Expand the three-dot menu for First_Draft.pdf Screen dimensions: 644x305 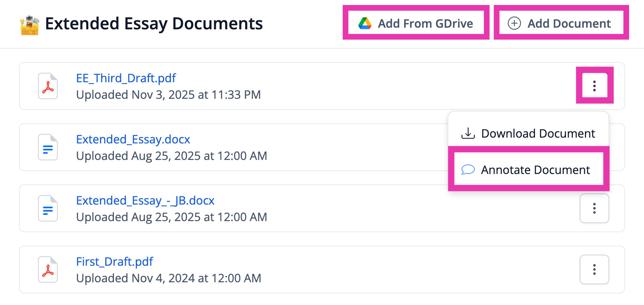(594, 269)
